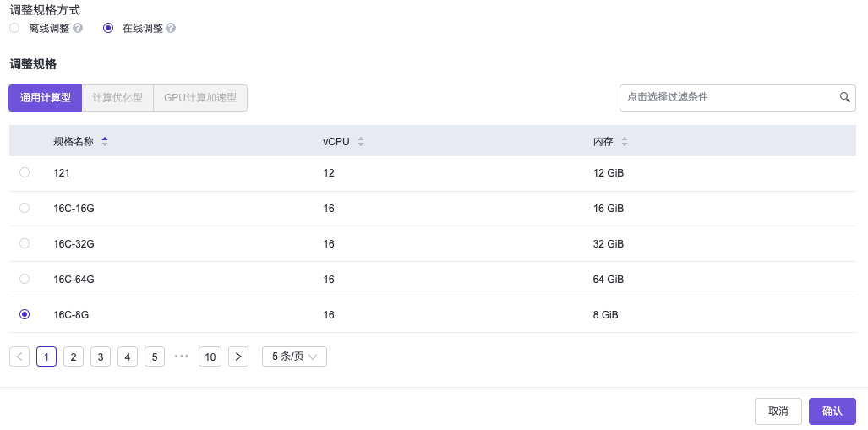The height and width of the screenshot is (430, 868).
Task: Select the 16C-32G spec radio button
Action: (x=25, y=243)
